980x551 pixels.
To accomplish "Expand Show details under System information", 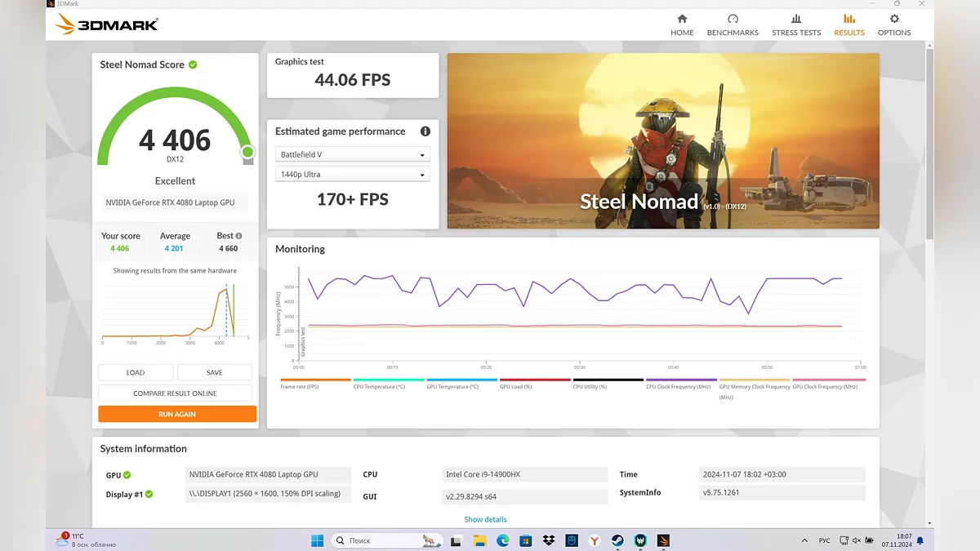I will click(x=485, y=519).
